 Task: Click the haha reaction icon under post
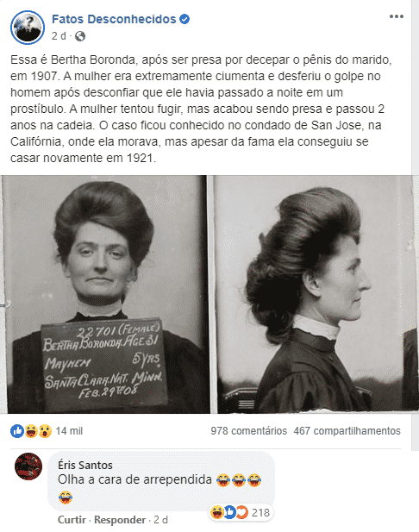pyautogui.click(x=31, y=431)
